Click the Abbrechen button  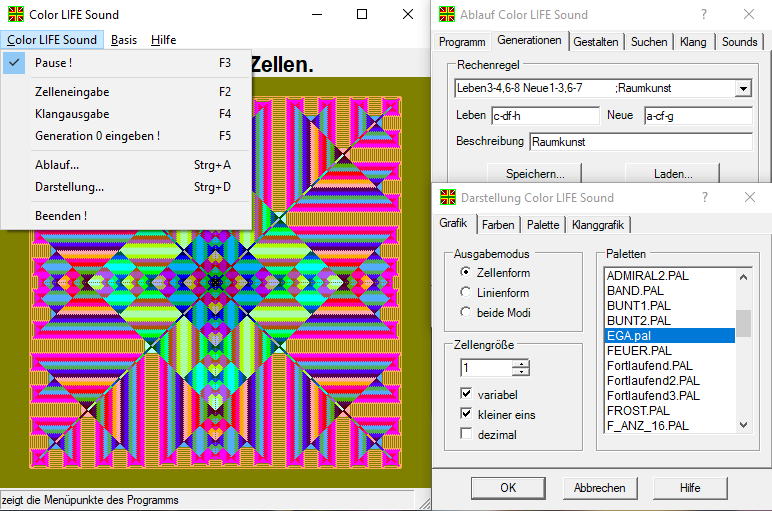[600, 488]
